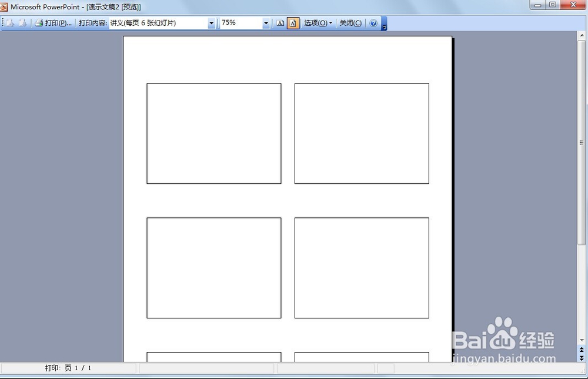Click the next page double-arrow below scrollbar

(x=582, y=358)
